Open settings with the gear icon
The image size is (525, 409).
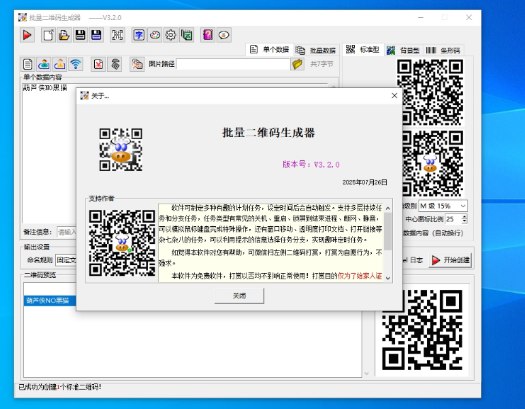[x=171, y=35]
